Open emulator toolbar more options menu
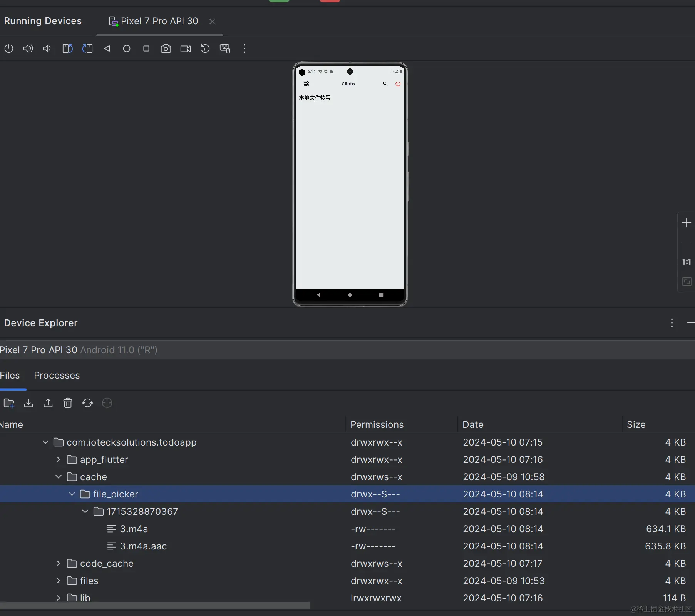 click(x=245, y=48)
